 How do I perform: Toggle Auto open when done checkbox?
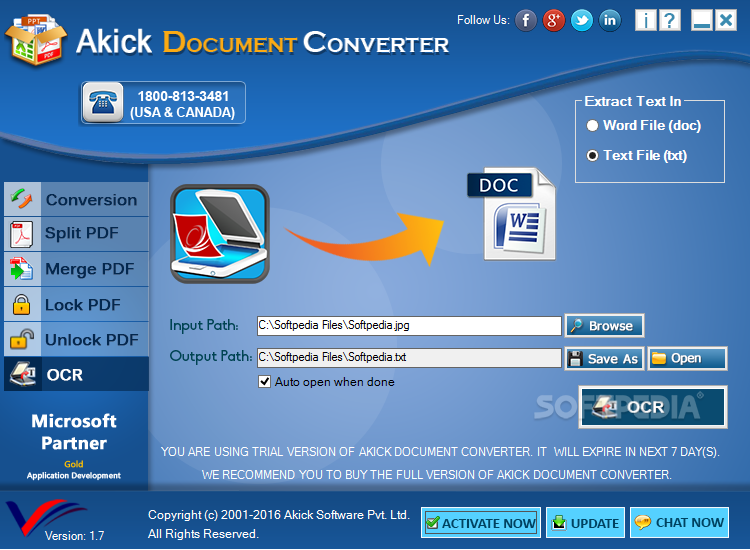[x=265, y=382]
